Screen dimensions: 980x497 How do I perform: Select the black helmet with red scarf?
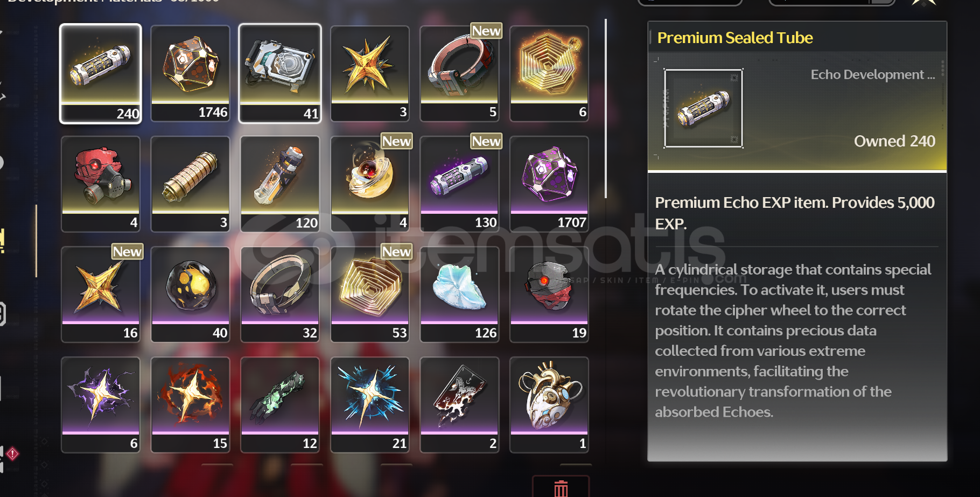pos(549,295)
